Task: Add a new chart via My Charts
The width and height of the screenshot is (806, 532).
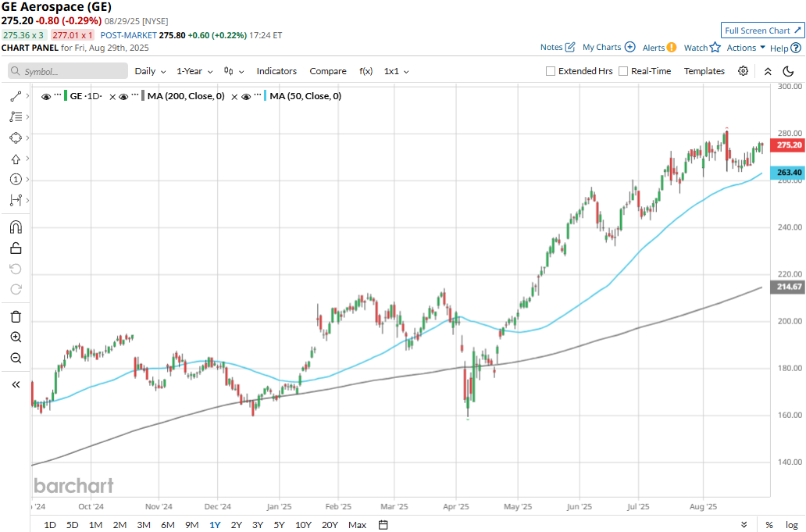Action: coord(629,47)
